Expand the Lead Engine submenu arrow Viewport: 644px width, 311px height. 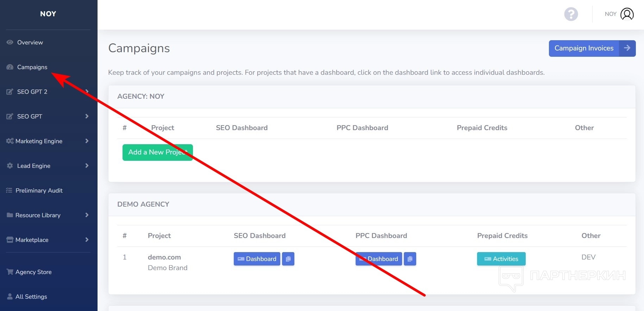pos(87,166)
